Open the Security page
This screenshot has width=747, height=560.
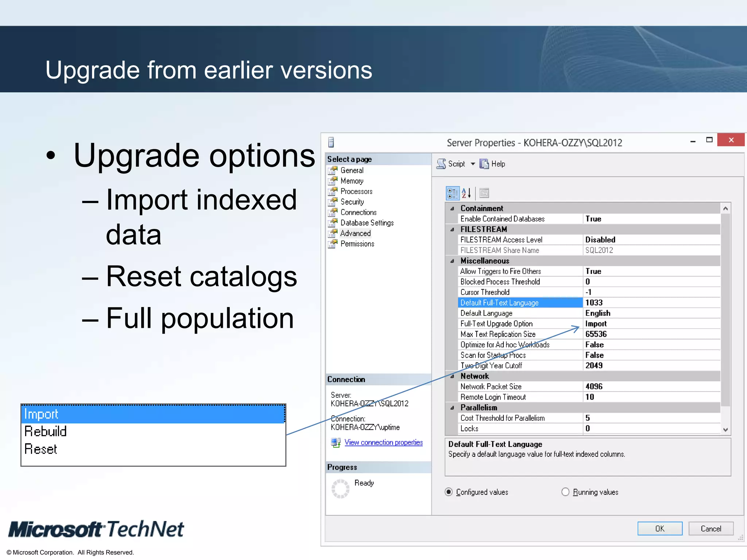click(x=352, y=202)
